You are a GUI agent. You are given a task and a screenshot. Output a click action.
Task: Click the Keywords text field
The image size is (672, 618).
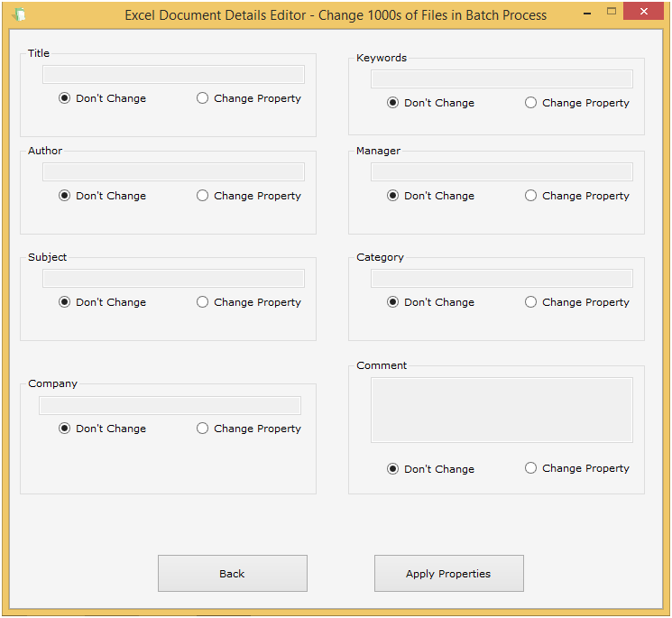(x=502, y=78)
